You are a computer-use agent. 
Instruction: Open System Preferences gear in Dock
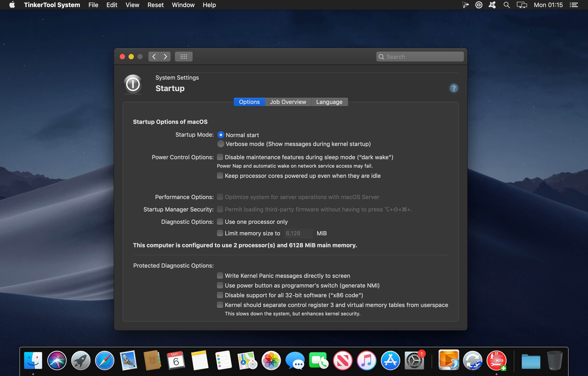click(414, 360)
